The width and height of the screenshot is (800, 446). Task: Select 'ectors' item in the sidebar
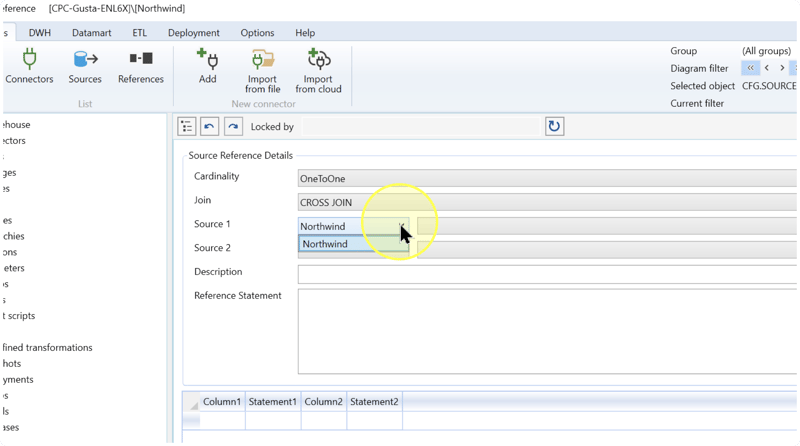pos(13,140)
